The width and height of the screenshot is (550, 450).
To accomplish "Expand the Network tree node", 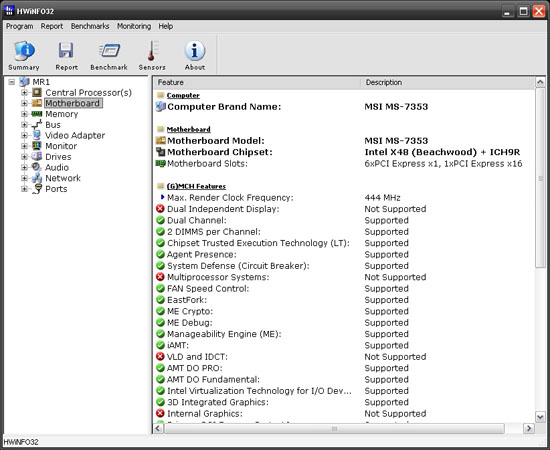I will pyautogui.click(x=24, y=178).
